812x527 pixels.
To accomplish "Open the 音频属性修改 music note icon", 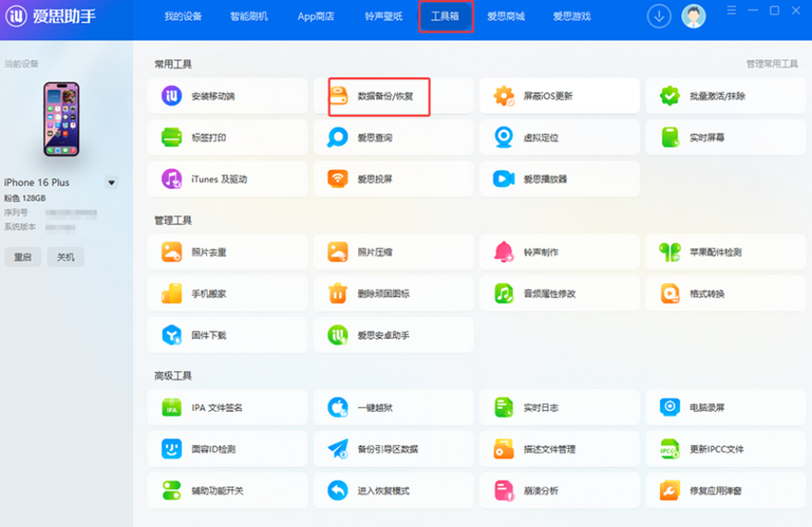I will [x=504, y=294].
